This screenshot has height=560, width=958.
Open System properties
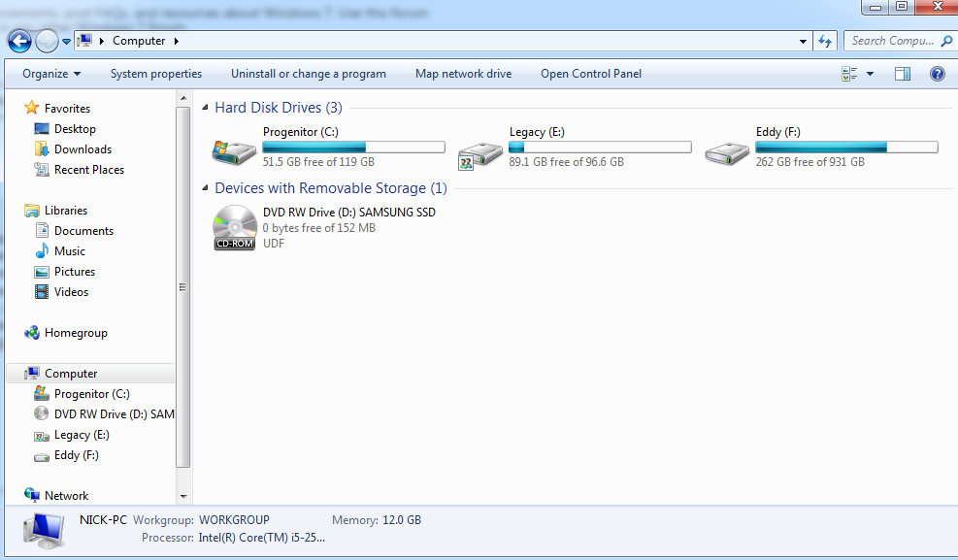tap(156, 74)
